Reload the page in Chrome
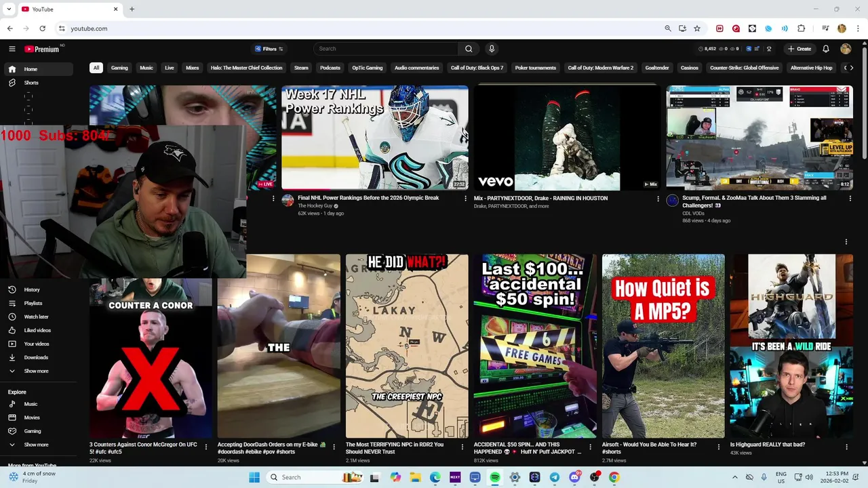The width and height of the screenshot is (868, 488). pyautogui.click(x=42, y=28)
